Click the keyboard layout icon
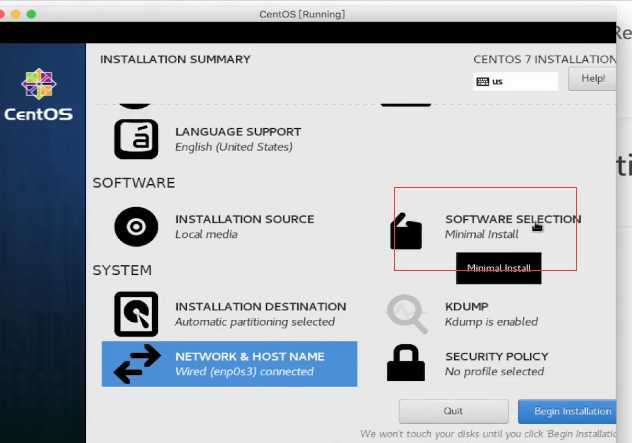Image resolution: width=632 pixels, height=443 pixels. coord(482,82)
